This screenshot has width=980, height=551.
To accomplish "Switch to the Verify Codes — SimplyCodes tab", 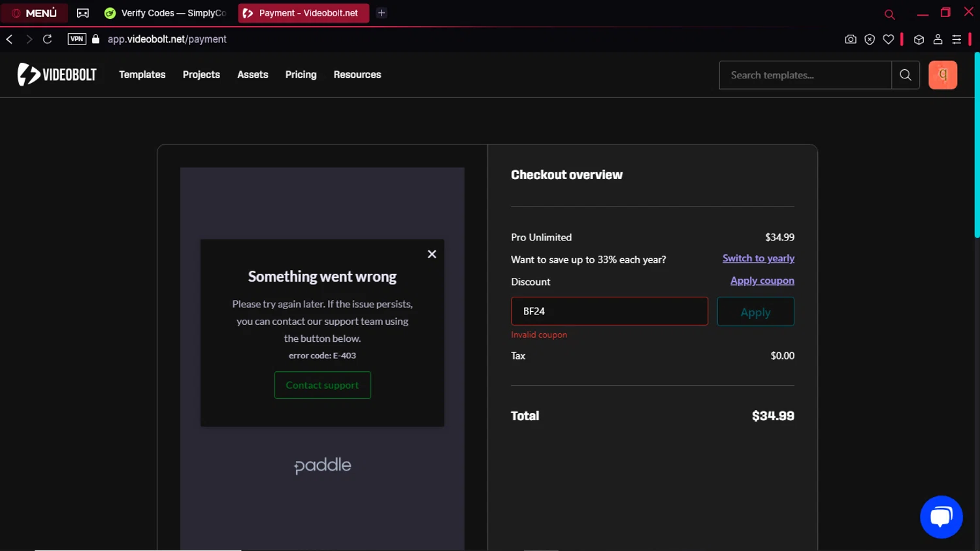I will 167,13.
